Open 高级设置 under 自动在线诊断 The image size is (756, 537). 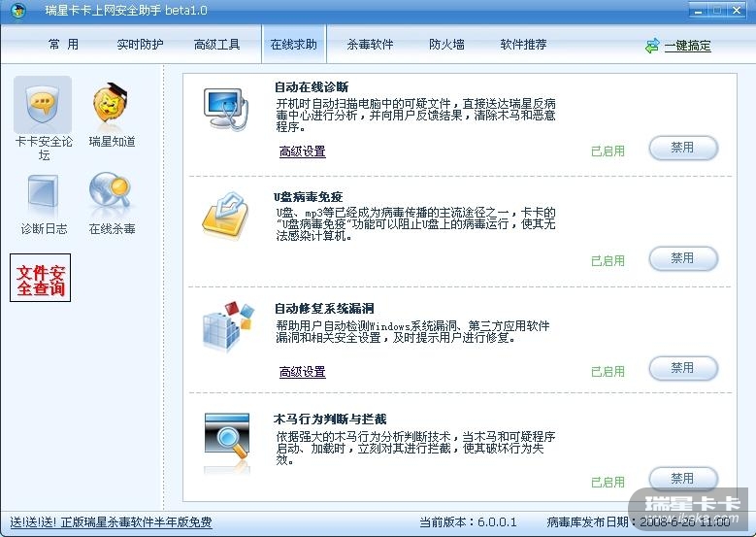pyautogui.click(x=303, y=151)
